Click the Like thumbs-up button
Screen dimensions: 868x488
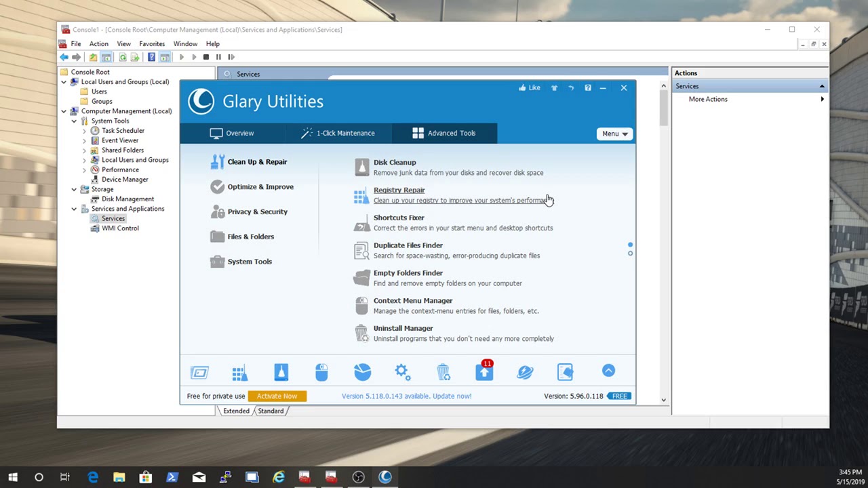pyautogui.click(x=529, y=87)
